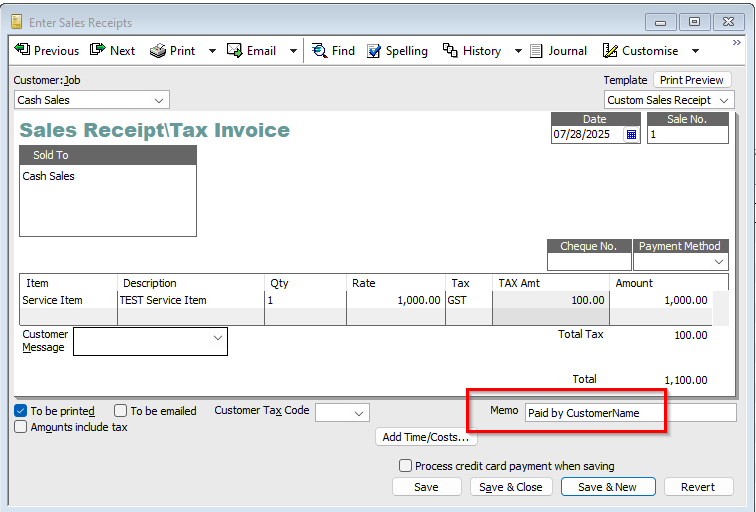Click the Cheque No. field
This screenshot has height=512, width=756.
(589, 262)
